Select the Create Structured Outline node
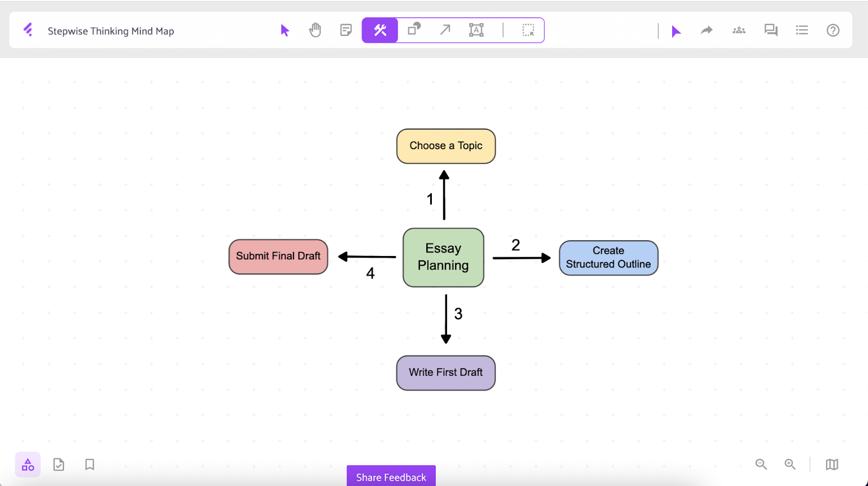 pos(609,258)
